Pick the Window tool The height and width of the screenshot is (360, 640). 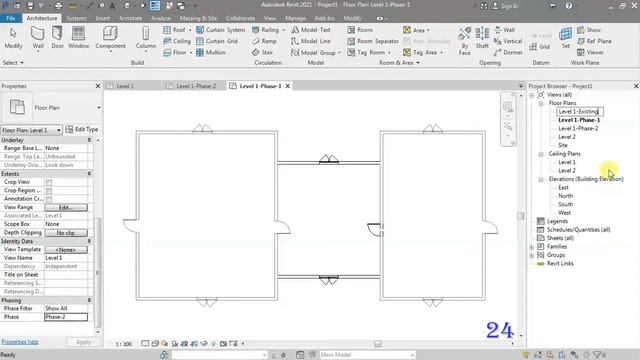(x=78, y=38)
